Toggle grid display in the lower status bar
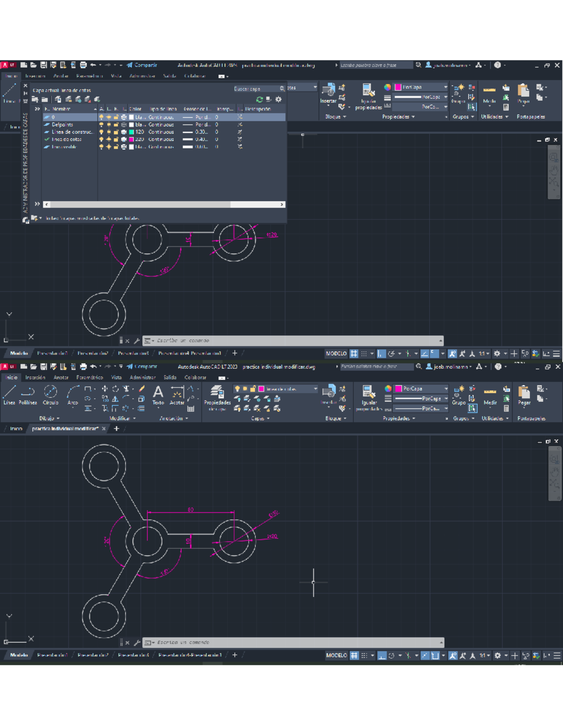The image size is (563, 728). coord(354,655)
